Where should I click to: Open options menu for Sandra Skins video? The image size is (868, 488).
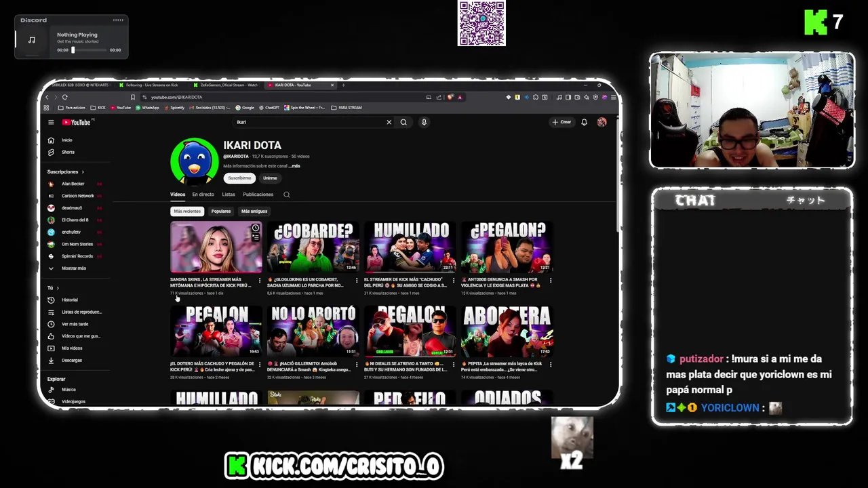[259, 280]
